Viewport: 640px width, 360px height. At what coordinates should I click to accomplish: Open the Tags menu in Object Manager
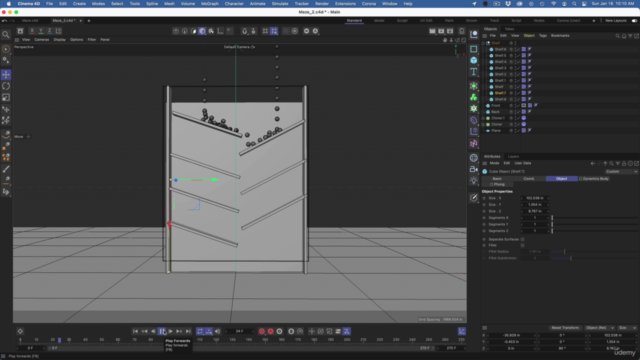click(542, 36)
